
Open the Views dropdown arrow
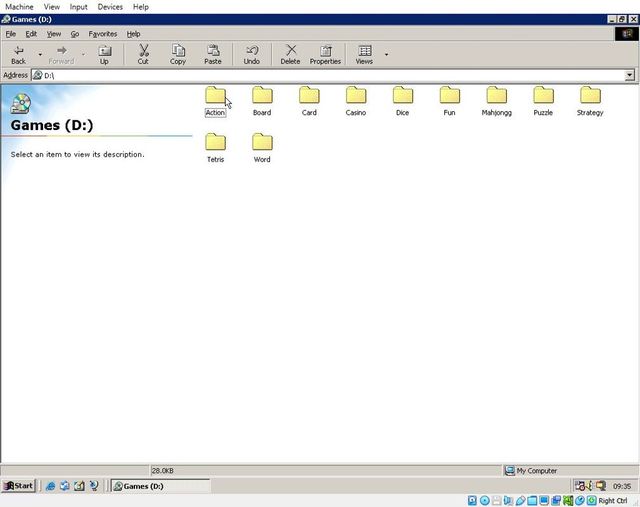(x=386, y=54)
